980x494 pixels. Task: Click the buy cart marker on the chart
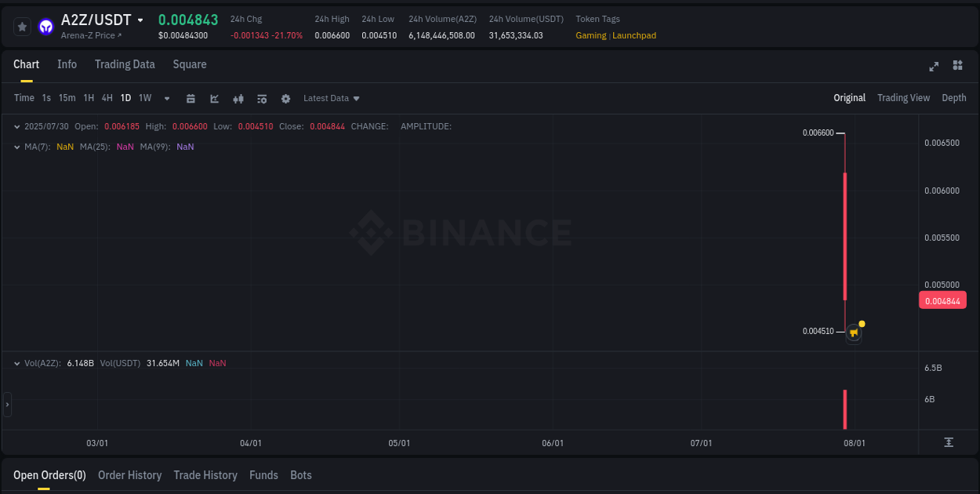pos(853,332)
